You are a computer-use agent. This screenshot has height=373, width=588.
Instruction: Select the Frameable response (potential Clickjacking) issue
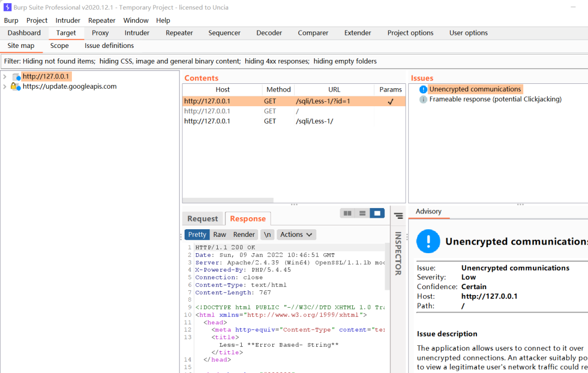tap(495, 99)
